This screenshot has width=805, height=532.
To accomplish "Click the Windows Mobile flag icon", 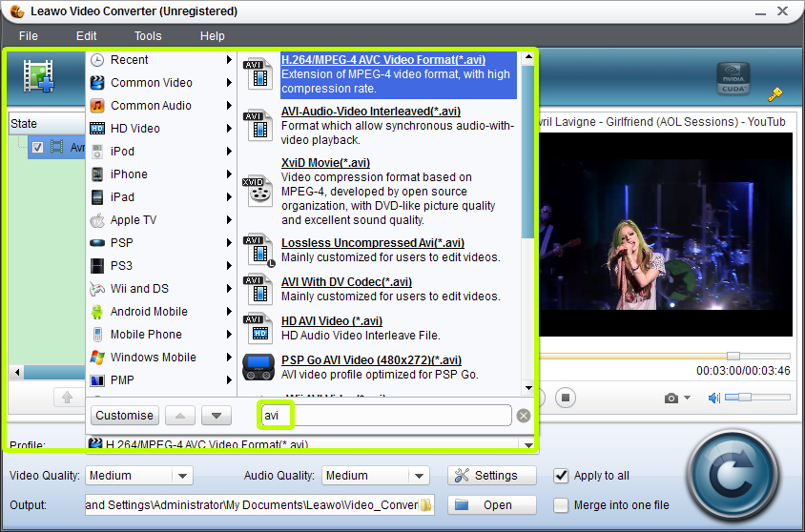I will click(97, 358).
